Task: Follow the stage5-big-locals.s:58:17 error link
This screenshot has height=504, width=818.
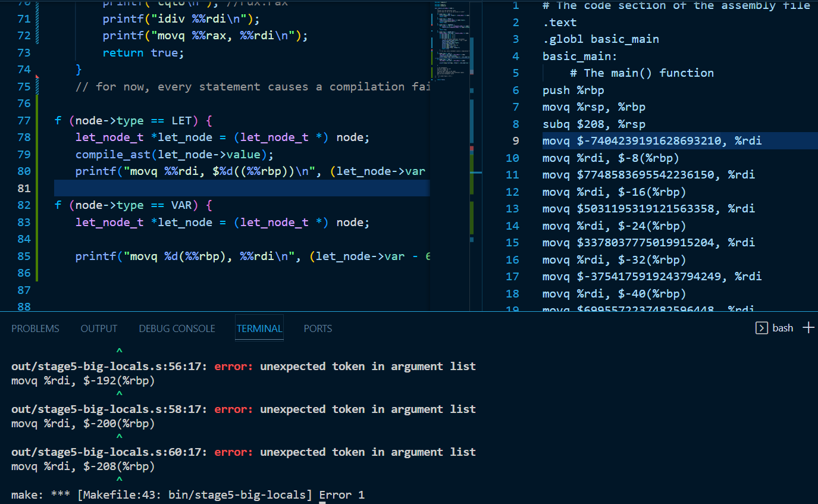Action: (x=109, y=409)
